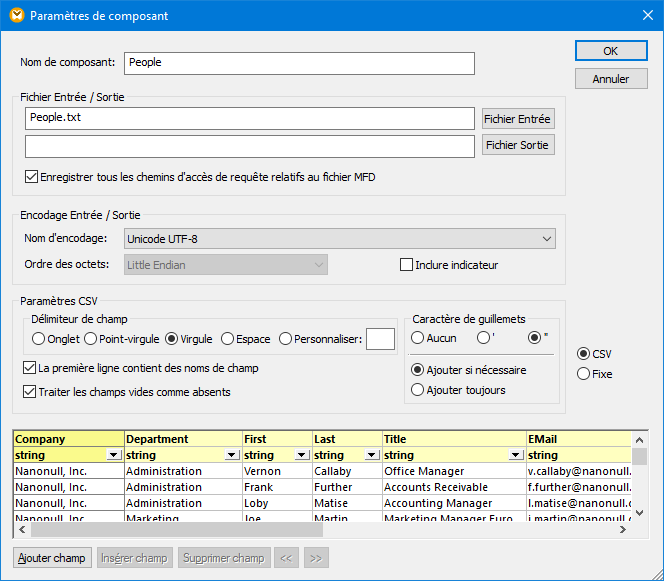Select Point-virgule field delimiter
The width and height of the screenshot is (664, 581).
91,339
